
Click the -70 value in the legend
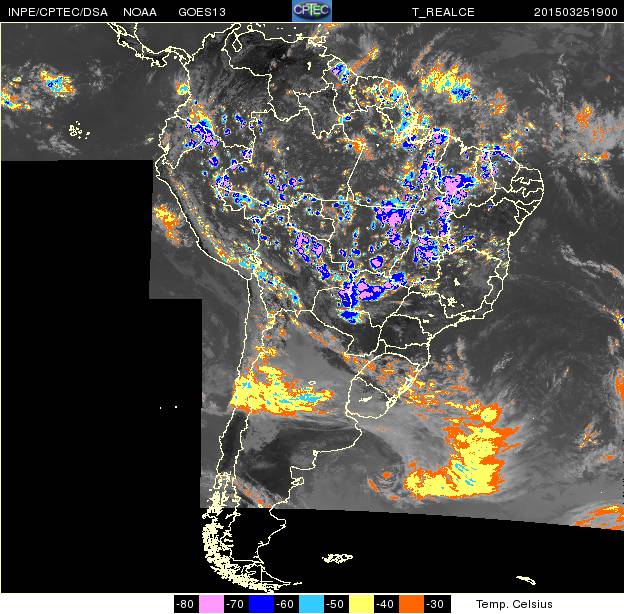[236, 604]
